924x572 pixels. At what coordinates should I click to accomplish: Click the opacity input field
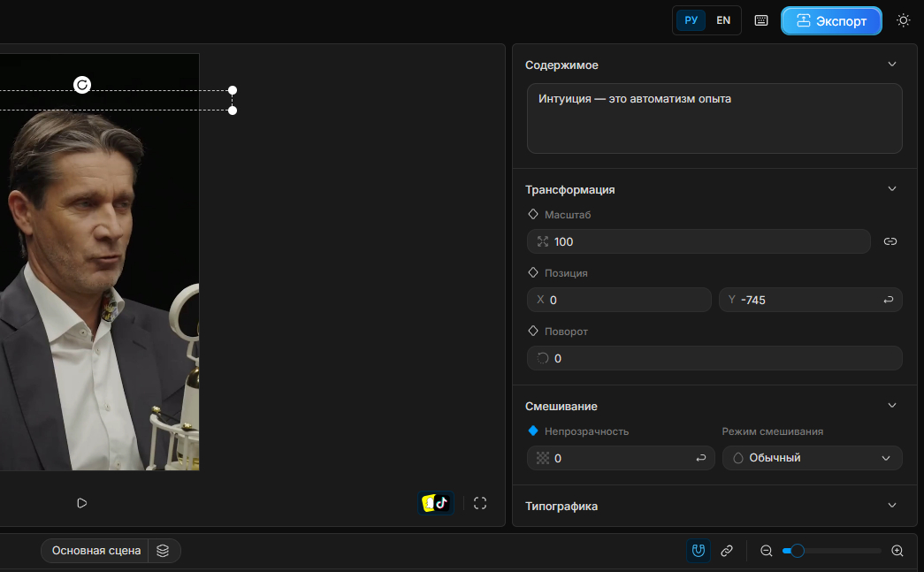[621, 458]
